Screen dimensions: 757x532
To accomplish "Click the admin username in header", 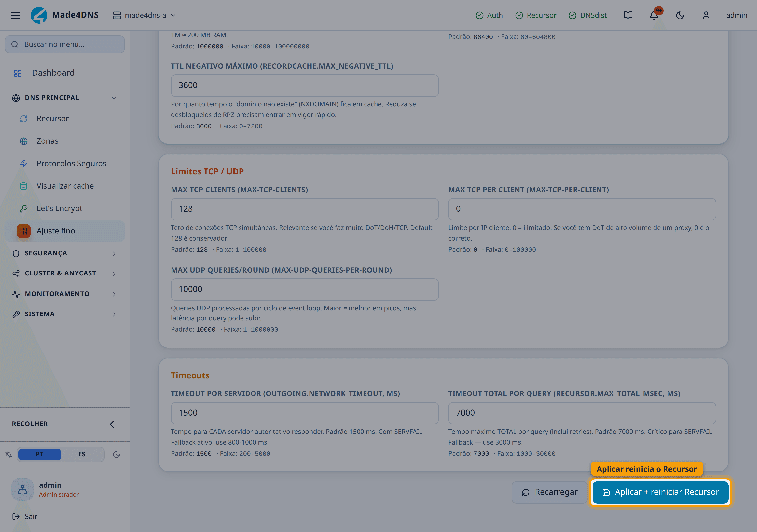I will tap(736, 15).
